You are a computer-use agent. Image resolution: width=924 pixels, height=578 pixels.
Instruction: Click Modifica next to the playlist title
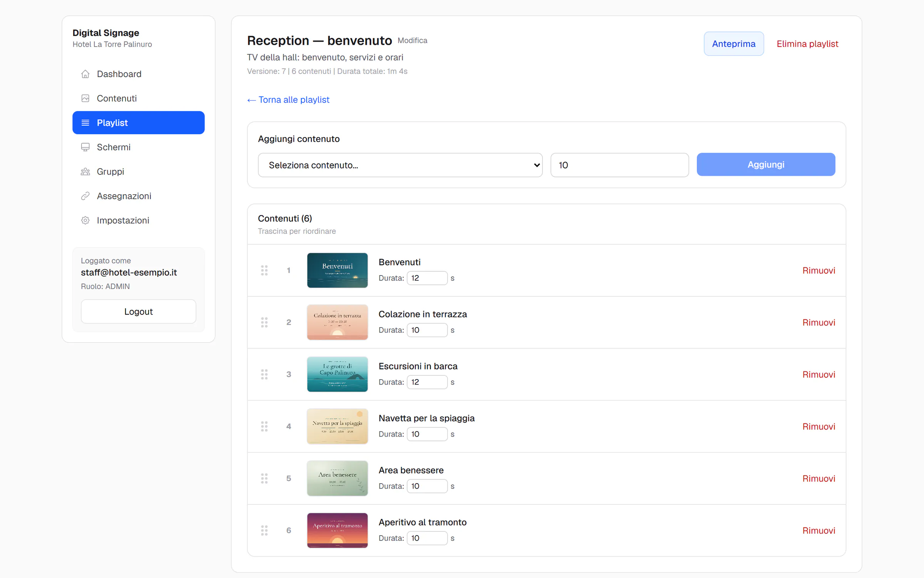[x=412, y=40]
